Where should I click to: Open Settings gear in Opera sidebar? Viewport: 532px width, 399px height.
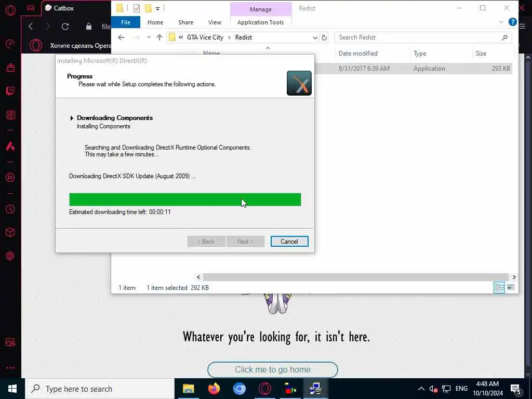pyautogui.click(x=10, y=256)
